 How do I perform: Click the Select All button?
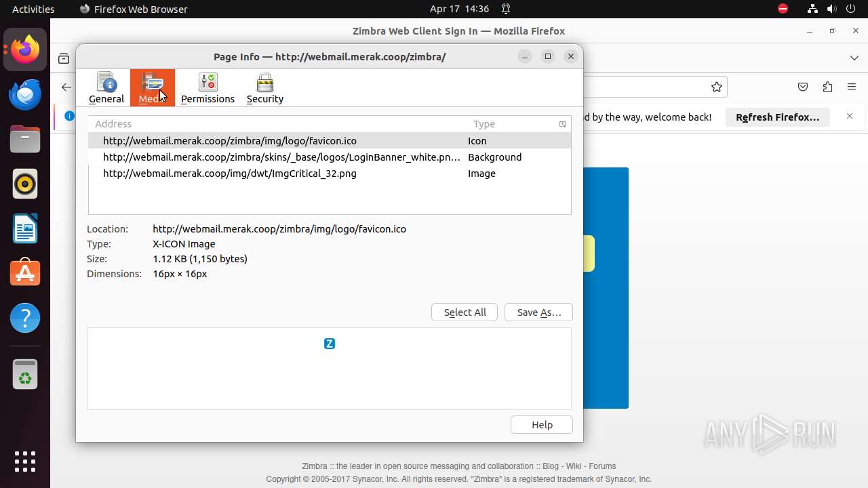point(465,312)
